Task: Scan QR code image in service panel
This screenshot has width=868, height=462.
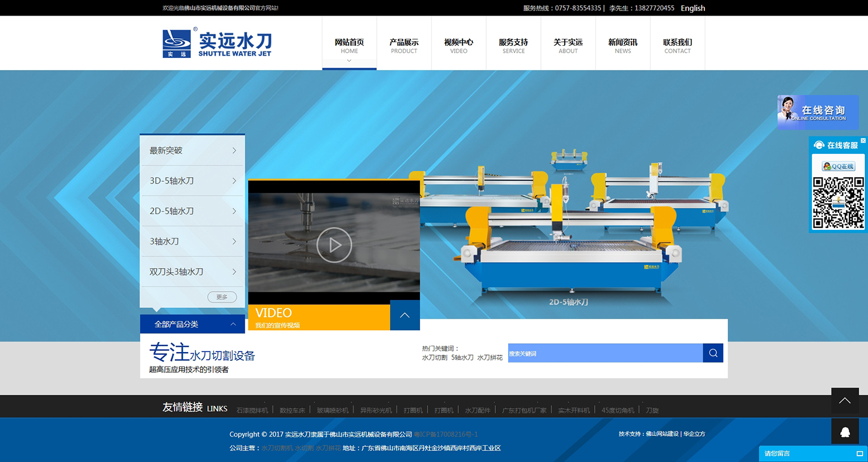Action: 838,203
